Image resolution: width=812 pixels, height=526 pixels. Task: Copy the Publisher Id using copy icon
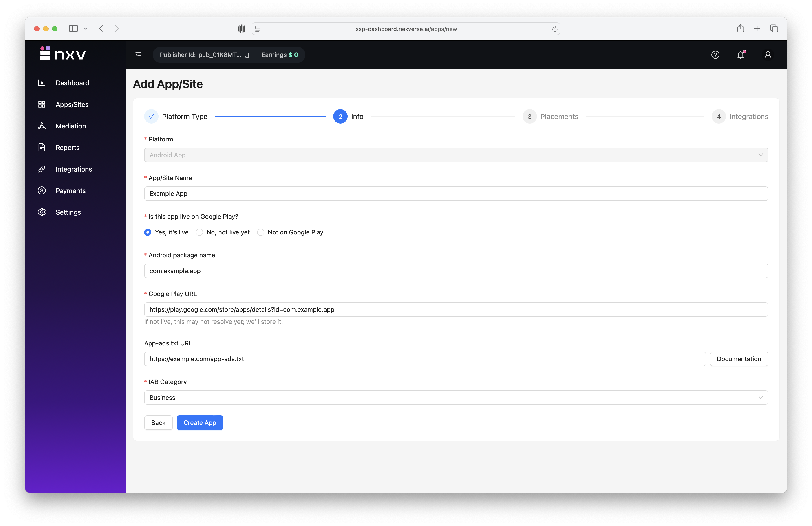point(247,55)
